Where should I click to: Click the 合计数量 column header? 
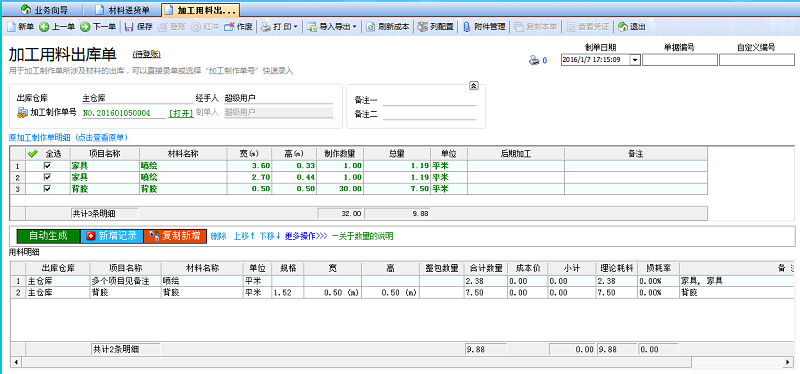pos(485,268)
